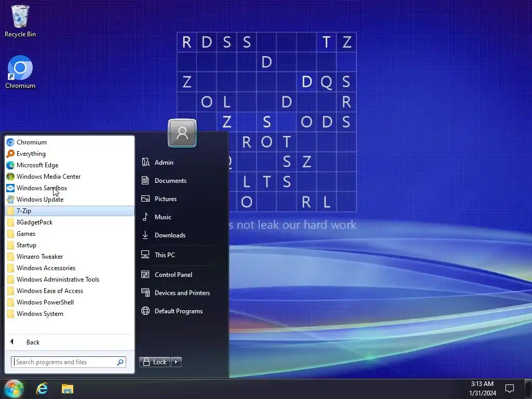Viewport: 532px width, 399px height.
Task: Open the notification center icon
Action: tap(510, 389)
